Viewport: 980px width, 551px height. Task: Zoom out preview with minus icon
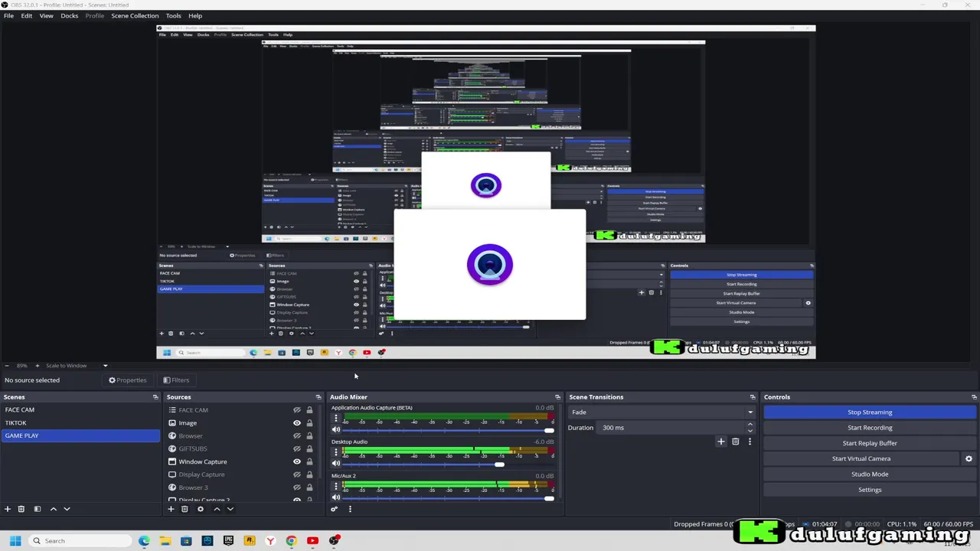[7, 366]
